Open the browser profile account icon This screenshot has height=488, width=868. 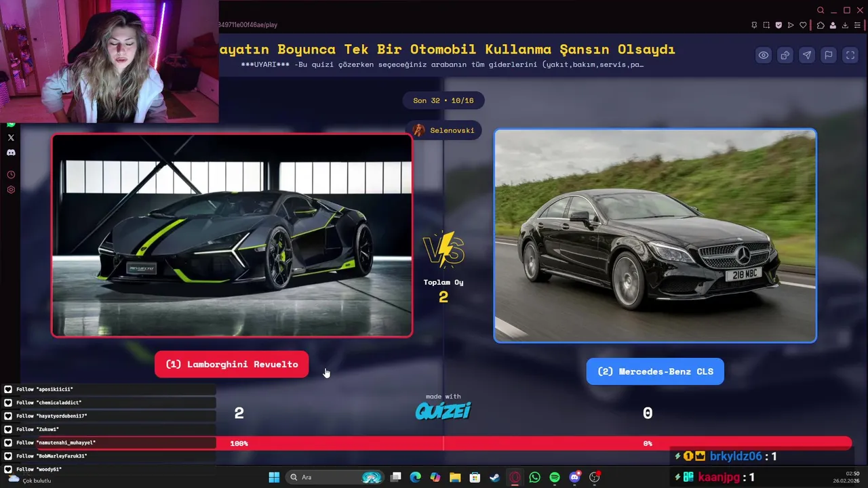tap(833, 25)
